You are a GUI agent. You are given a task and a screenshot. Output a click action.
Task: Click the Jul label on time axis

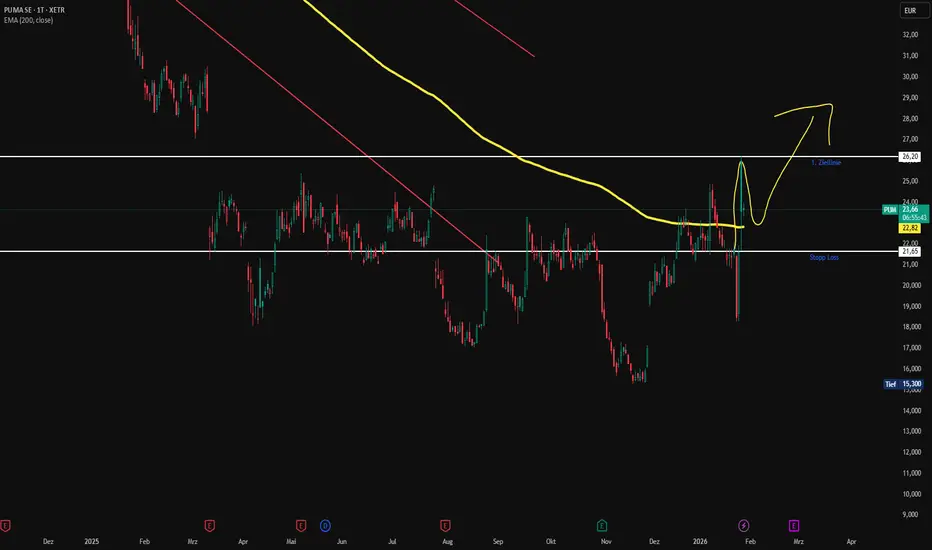[x=392, y=542]
